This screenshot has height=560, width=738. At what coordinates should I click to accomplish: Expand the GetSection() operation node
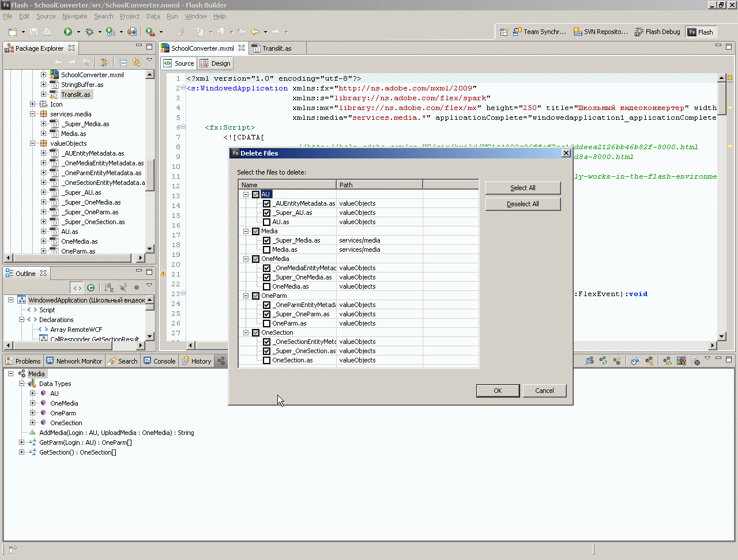coord(22,452)
